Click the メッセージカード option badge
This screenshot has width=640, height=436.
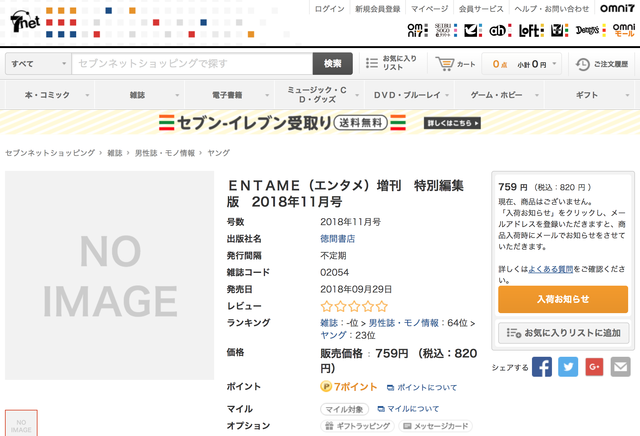436,426
